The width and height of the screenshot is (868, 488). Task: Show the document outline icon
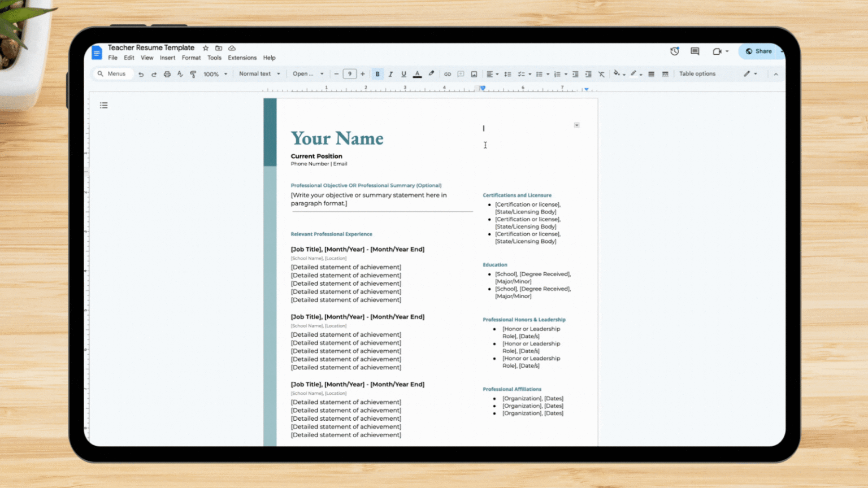pos(104,106)
